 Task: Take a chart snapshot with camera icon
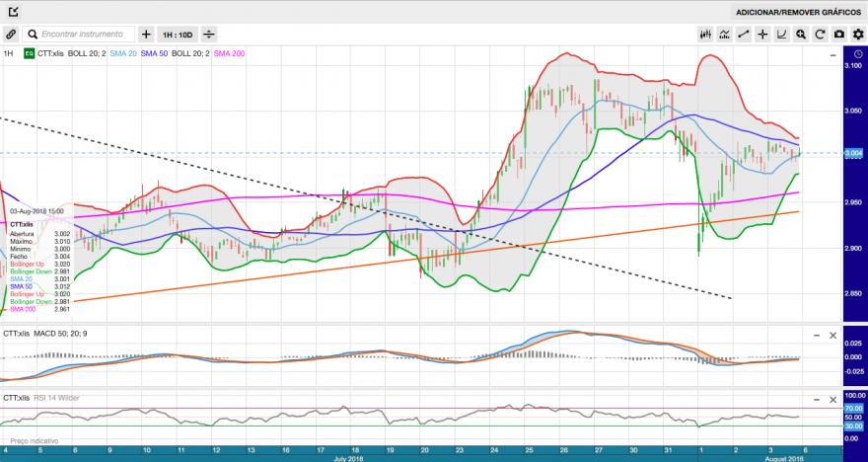[x=839, y=35]
